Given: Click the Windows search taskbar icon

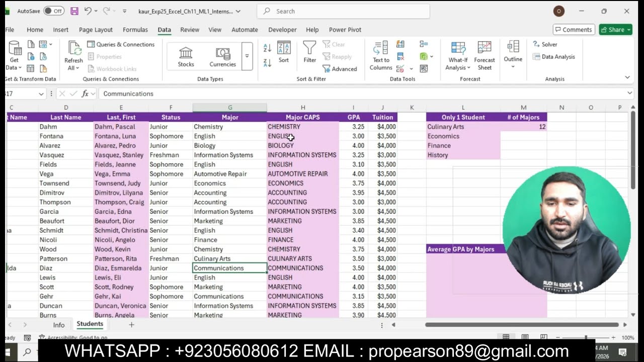Looking at the screenshot, I should 27,352.
